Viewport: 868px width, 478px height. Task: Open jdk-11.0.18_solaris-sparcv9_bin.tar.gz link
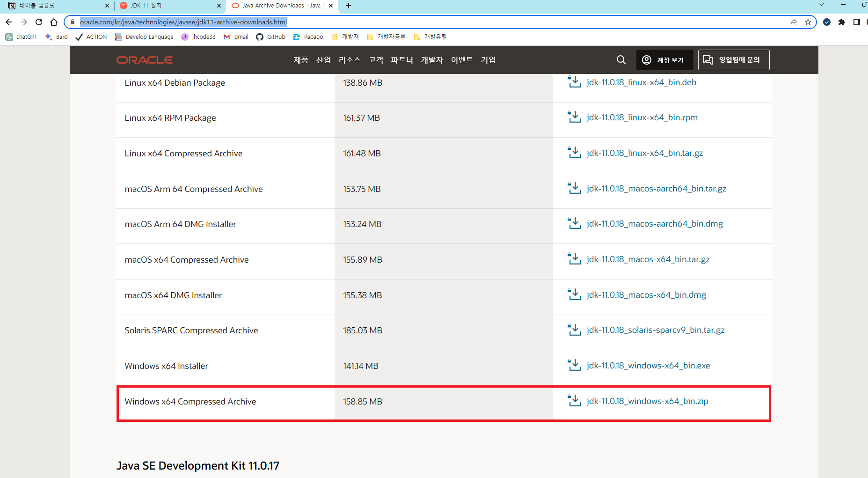[x=656, y=330]
